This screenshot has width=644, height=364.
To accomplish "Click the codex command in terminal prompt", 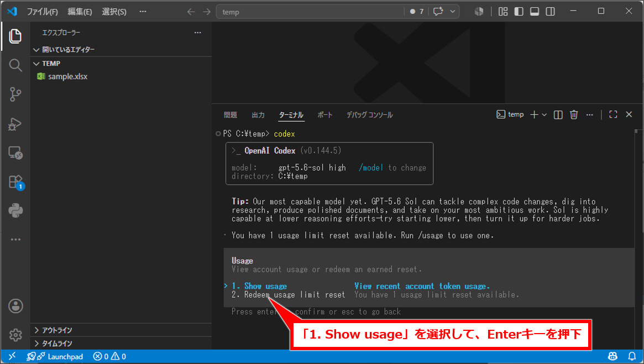I will coord(284,134).
